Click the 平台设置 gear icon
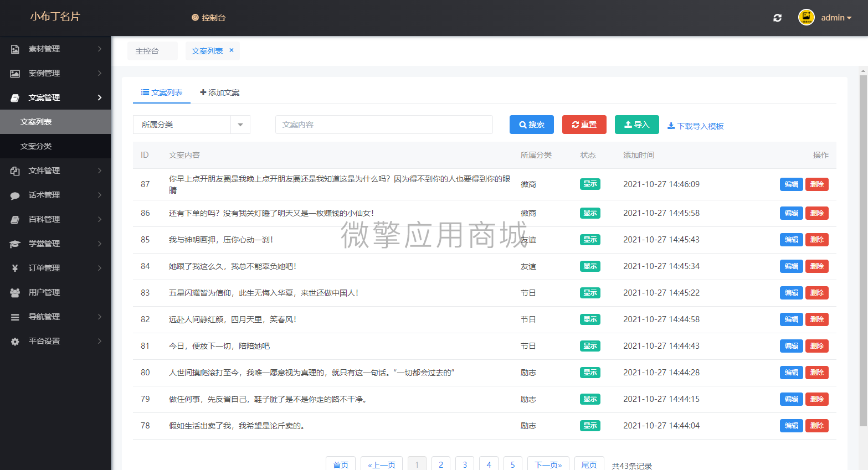 pyautogui.click(x=15, y=341)
